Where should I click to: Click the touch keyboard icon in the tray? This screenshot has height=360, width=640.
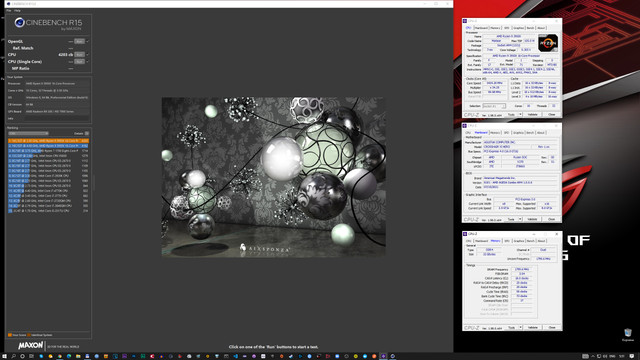[585, 356]
